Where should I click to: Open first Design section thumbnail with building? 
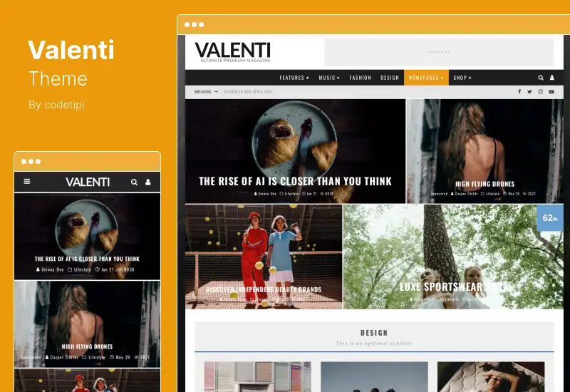[257, 377]
